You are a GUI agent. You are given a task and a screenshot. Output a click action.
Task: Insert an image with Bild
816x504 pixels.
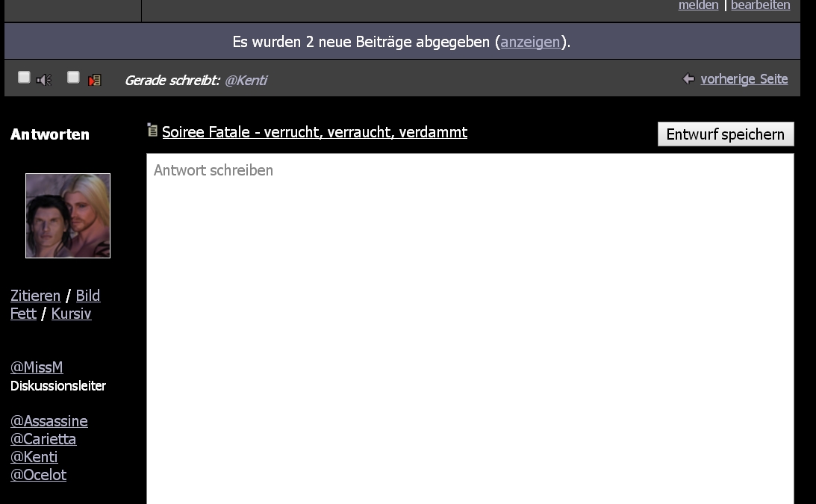click(88, 296)
